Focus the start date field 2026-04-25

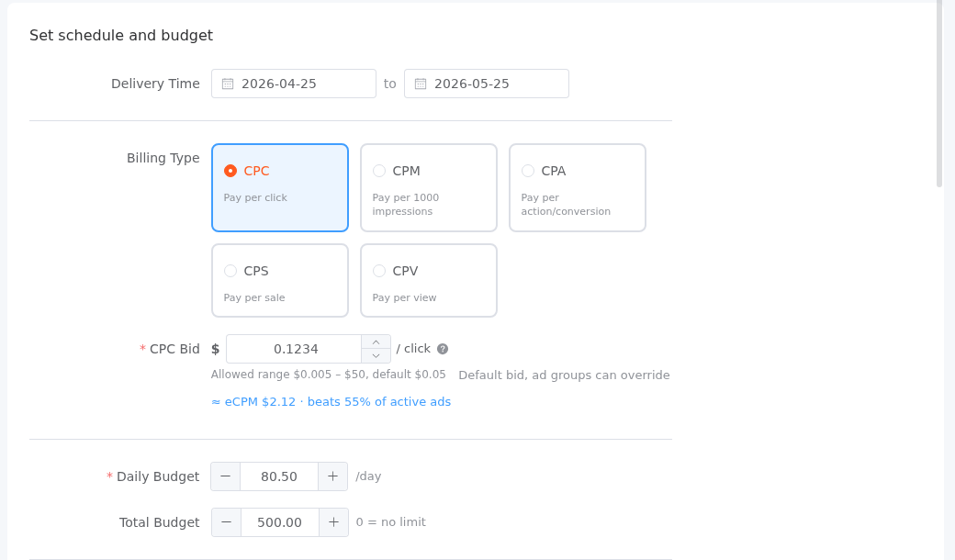click(x=294, y=84)
